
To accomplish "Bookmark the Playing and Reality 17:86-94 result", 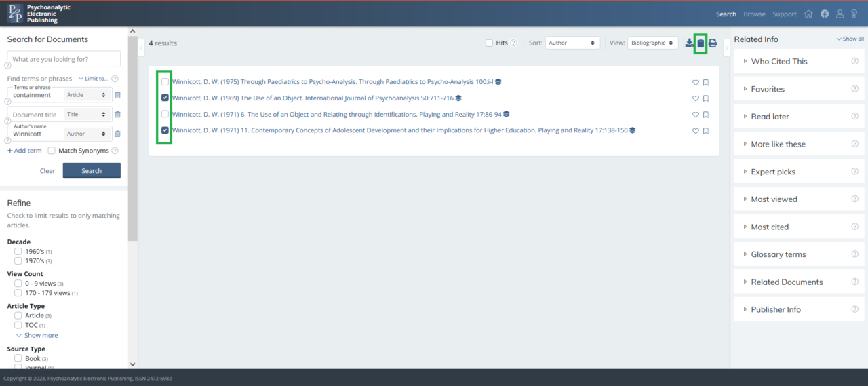I will tap(706, 115).
